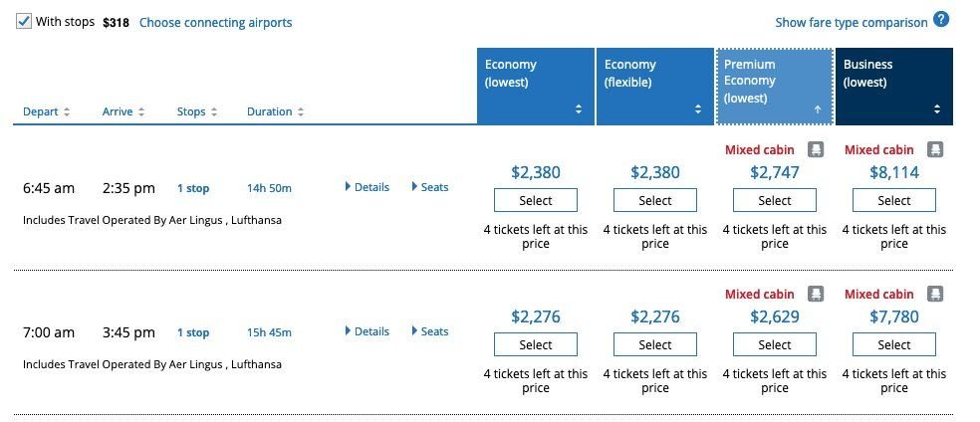Sort by Duration column arrows
Image resolution: width=980 pixels, height=422 pixels.
click(x=301, y=112)
